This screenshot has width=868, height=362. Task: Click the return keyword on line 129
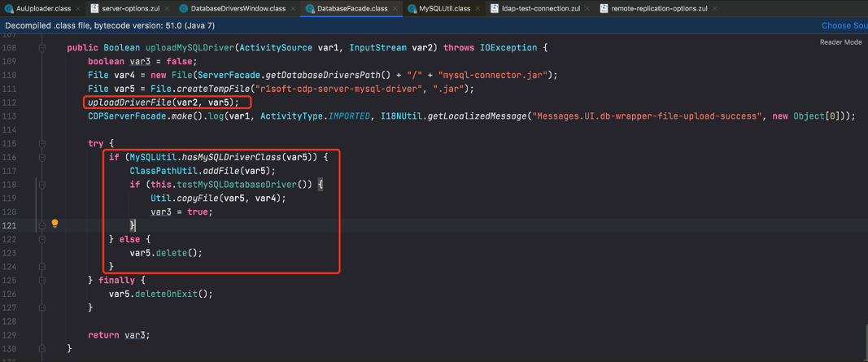[103, 334]
